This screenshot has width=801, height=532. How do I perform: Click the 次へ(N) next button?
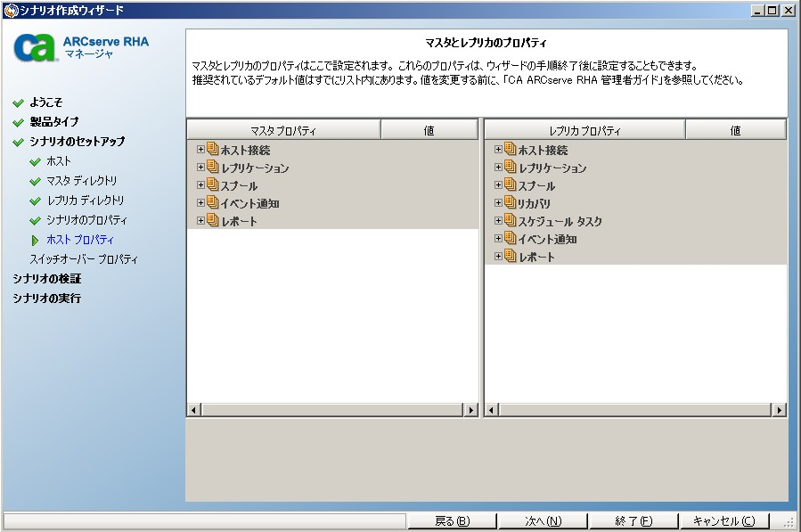point(543,520)
